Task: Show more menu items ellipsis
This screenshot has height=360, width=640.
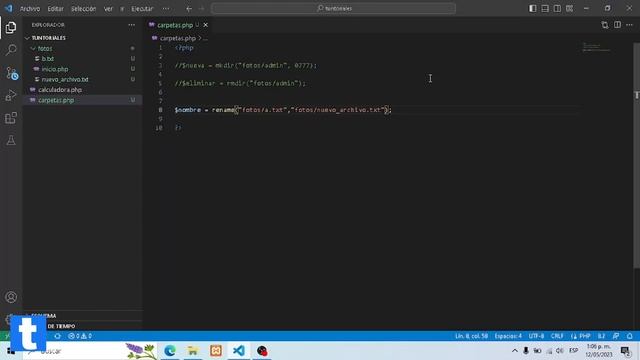Action: pos(166,9)
